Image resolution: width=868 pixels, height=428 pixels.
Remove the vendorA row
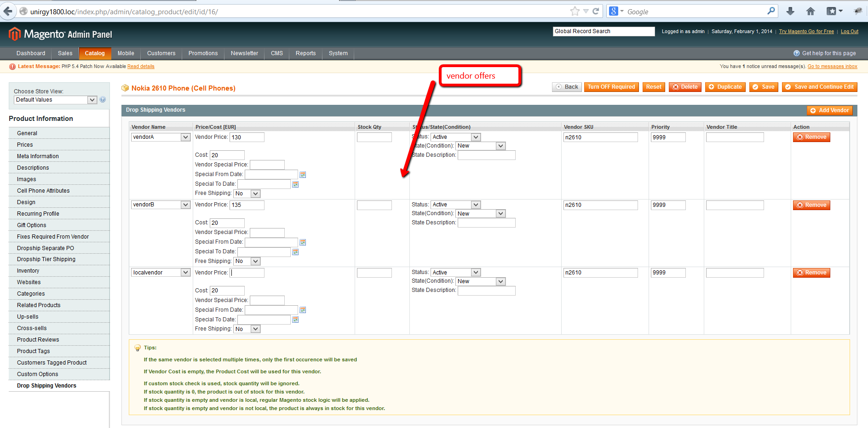pyautogui.click(x=811, y=137)
